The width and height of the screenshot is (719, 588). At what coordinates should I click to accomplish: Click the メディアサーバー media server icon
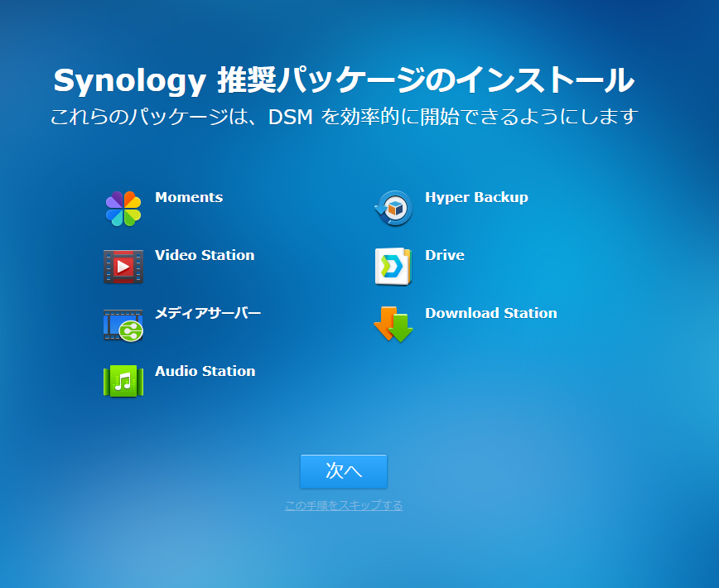tap(123, 325)
